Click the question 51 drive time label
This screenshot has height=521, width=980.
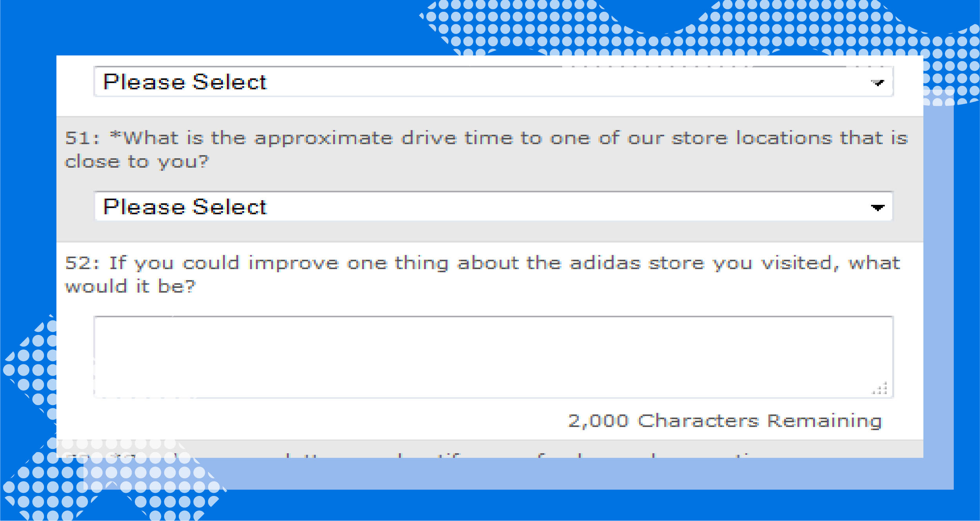[486, 150]
